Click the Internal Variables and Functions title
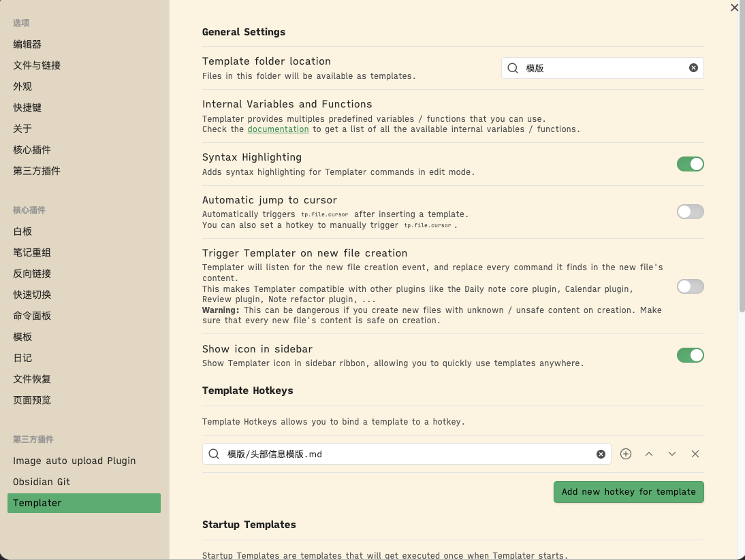This screenshot has height=560, width=745. (287, 104)
